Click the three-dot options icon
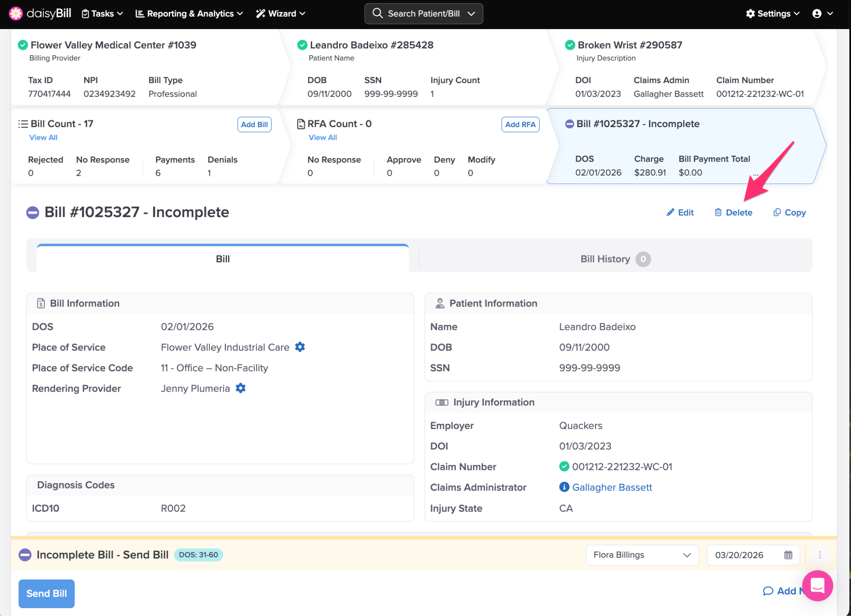This screenshot has width=851, height=616. pos(819,555)
